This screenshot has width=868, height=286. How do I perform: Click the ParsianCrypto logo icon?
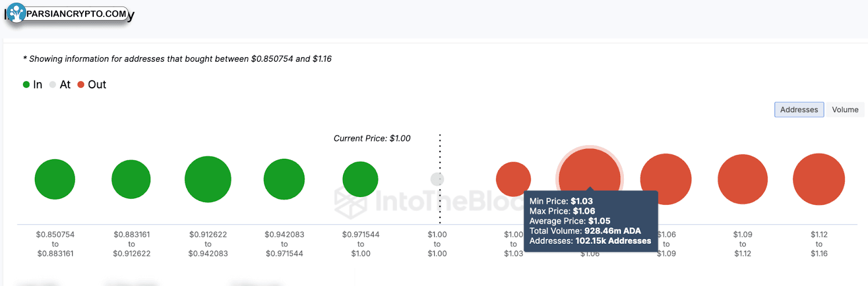click(17, 12)
